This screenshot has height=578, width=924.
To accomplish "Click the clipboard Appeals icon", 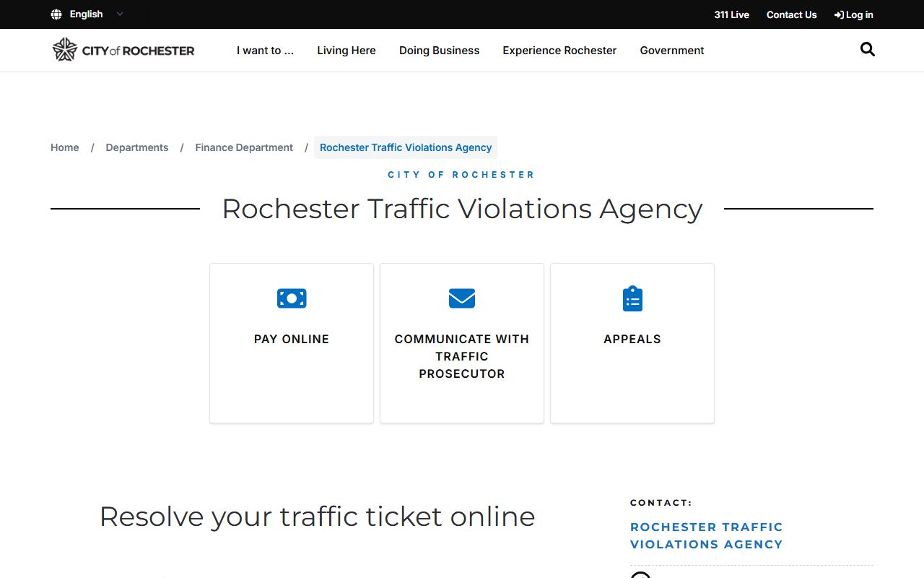I will pyautogui.click(x=632, y=298).
